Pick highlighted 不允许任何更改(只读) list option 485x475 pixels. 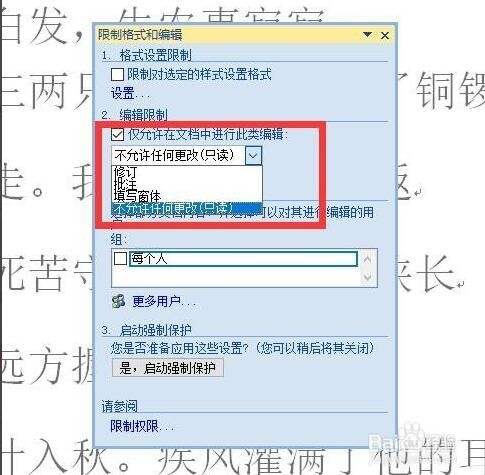click(187, 208)
